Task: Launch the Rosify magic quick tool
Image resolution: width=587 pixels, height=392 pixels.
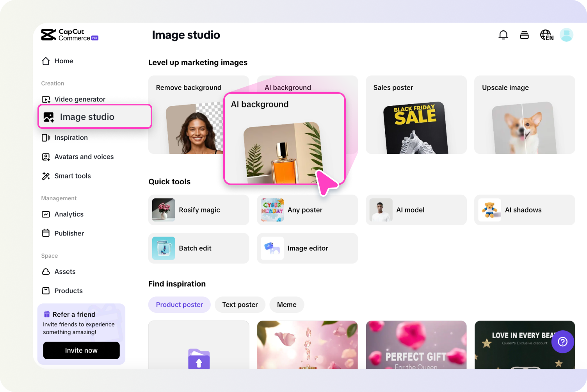Action: 199,210
